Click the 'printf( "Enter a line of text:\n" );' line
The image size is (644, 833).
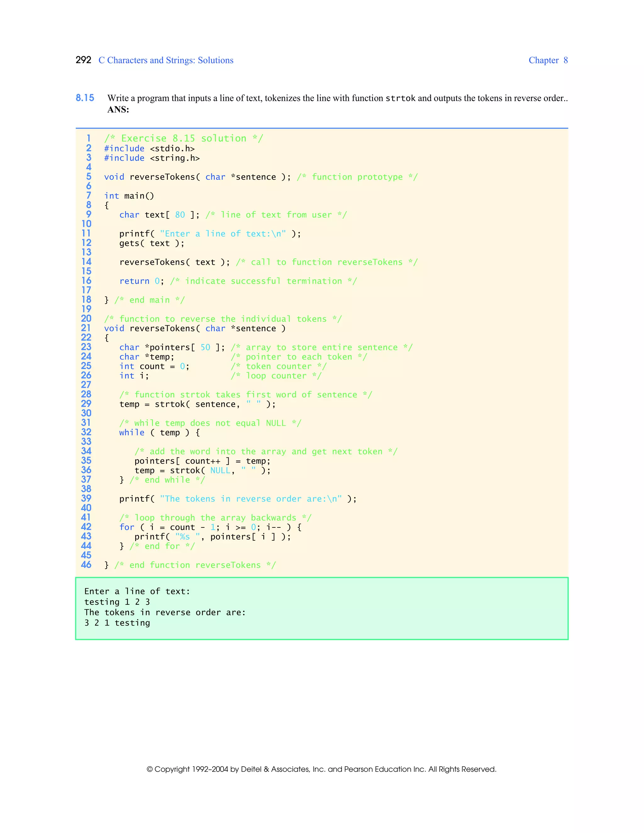pyautogui.click(x=210, y=234)
